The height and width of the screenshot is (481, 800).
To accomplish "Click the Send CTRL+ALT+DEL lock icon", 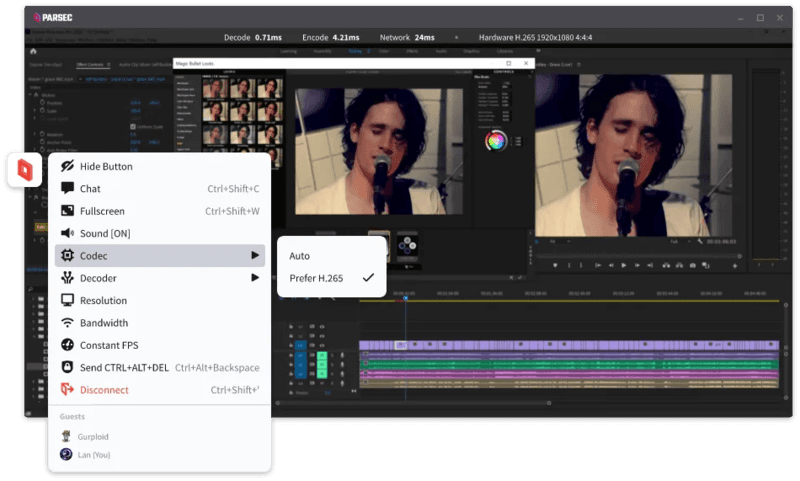I will click(67, 367).
